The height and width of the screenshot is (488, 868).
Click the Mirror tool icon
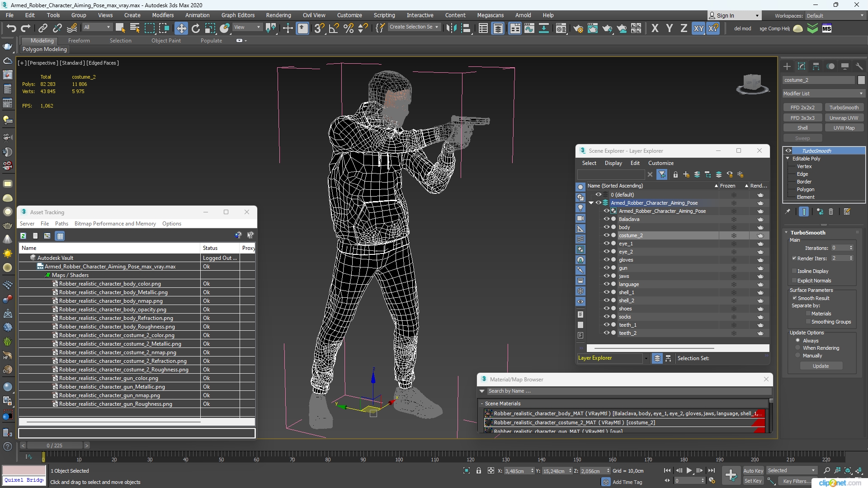451,28
